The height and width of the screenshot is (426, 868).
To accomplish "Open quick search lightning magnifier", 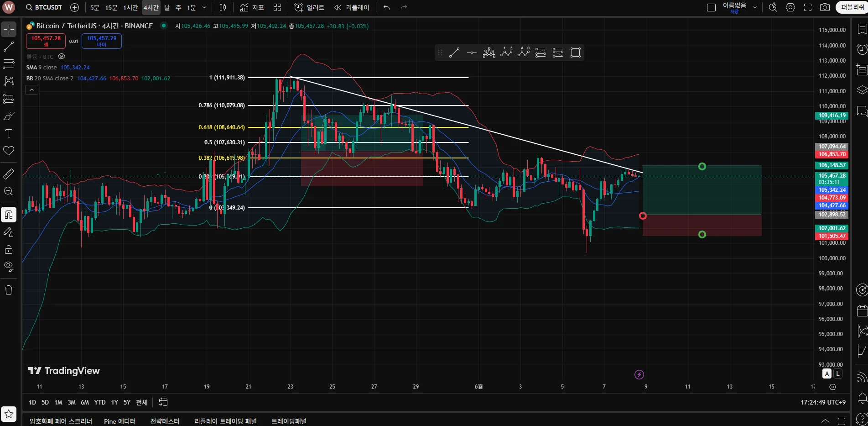I will click(773, 8).
